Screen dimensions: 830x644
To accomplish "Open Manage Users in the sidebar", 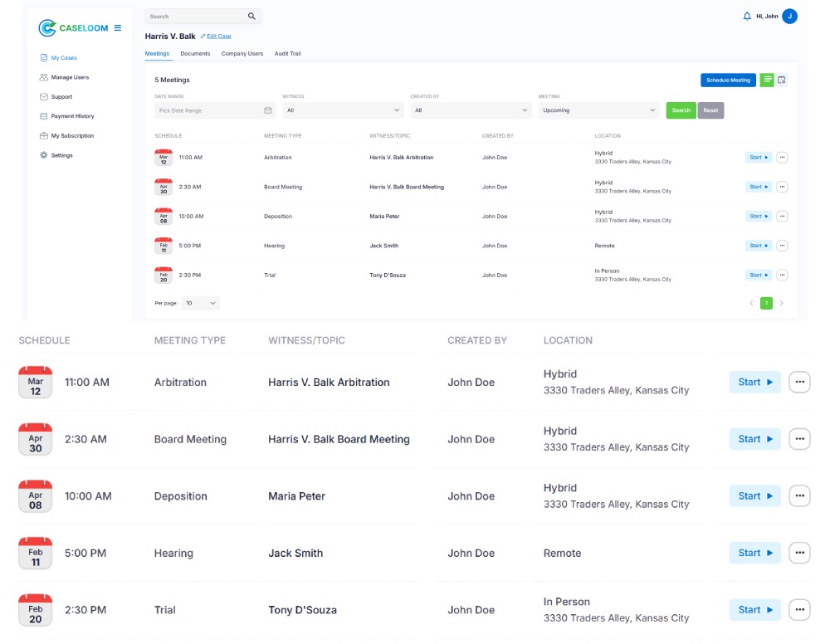I will click(x=69, y=77).
